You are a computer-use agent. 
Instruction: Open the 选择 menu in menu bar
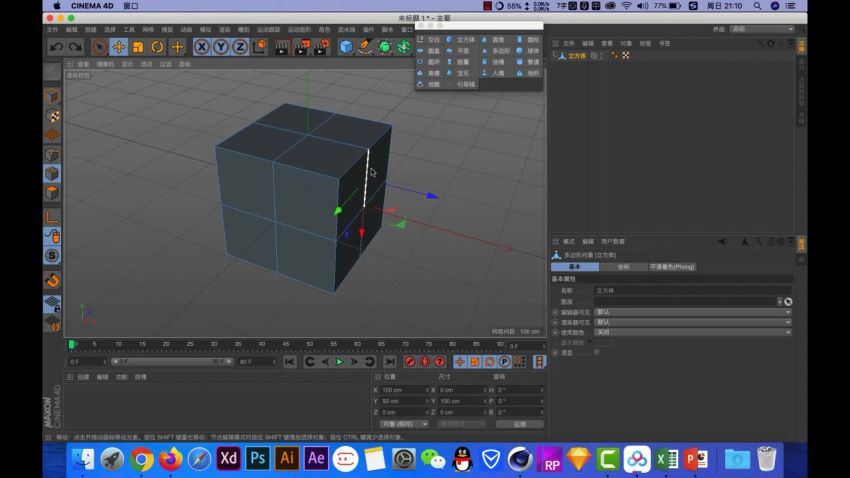110,29
